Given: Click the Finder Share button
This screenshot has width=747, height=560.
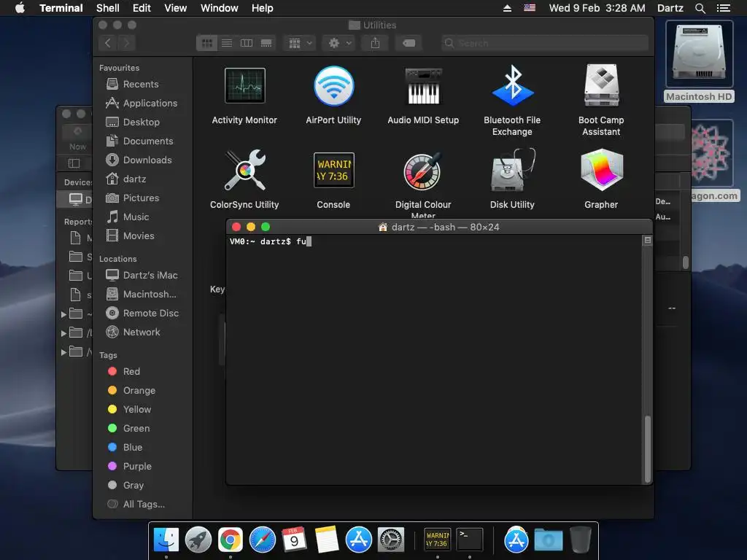Looking at the screenshot, I should click(x=376, y=43).
